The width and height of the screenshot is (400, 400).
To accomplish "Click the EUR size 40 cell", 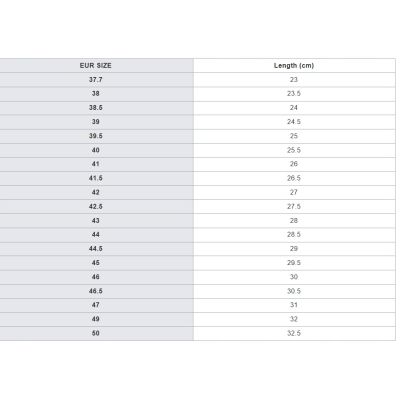I will (96, 150).
